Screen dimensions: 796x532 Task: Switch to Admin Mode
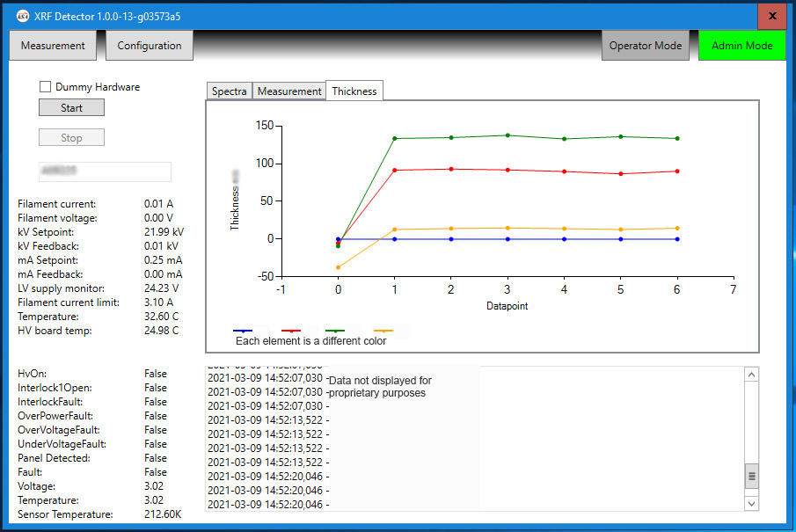[x=741, y=45]
